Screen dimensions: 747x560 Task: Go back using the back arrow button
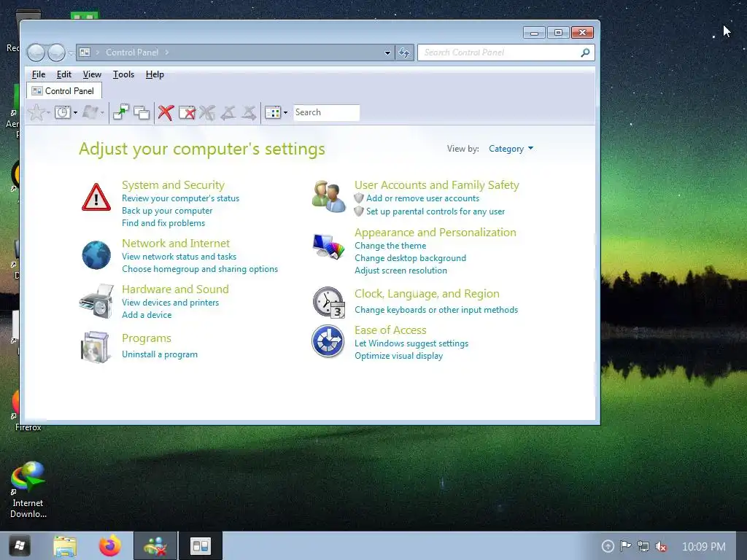tap(36, 52)
